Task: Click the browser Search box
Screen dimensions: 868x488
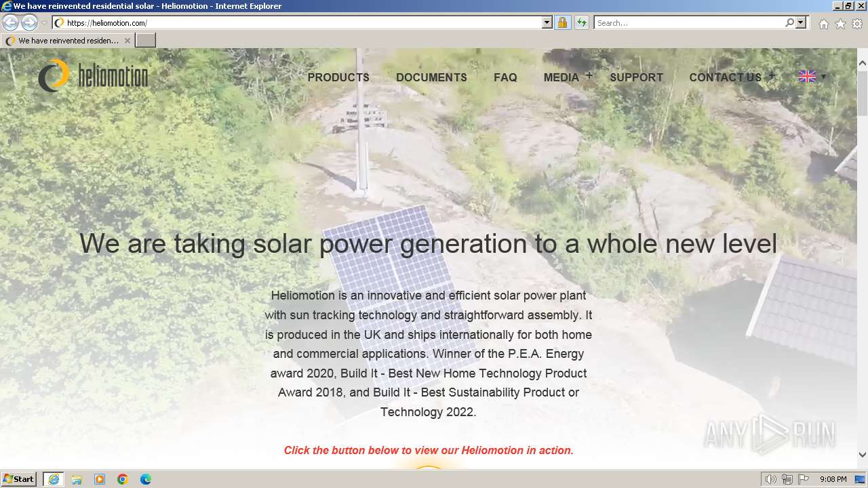Action: (x=688, y=22)
